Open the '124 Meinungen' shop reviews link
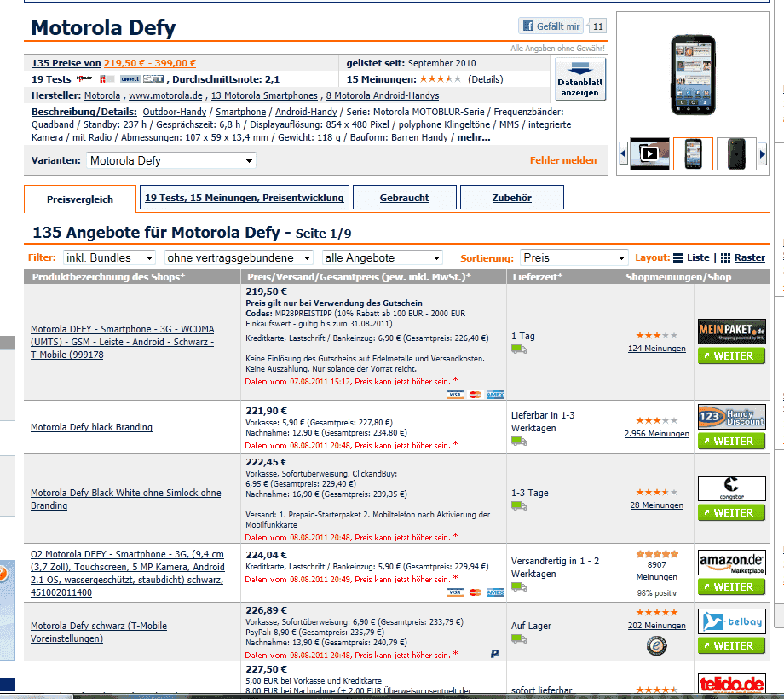 656,348
